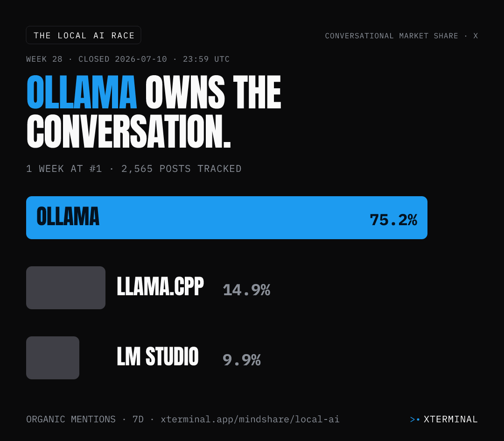Click the LM STUDIO label
Screen dimensions: 504x441
coord(158,356)
